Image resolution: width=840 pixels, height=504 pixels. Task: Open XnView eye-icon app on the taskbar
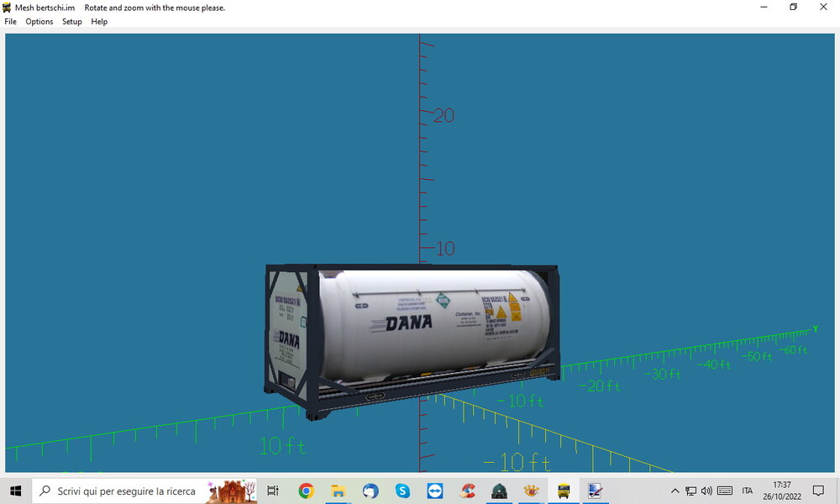531,491
